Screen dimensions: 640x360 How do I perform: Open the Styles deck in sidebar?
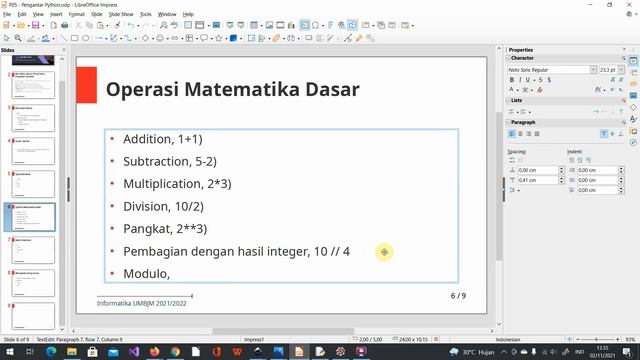coord(633,119)
